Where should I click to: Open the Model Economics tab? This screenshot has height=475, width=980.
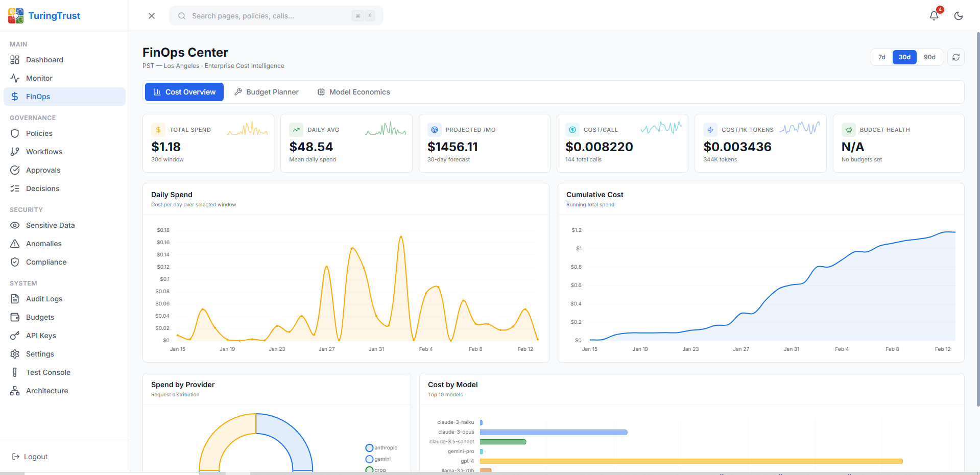(x=353, y=92)
